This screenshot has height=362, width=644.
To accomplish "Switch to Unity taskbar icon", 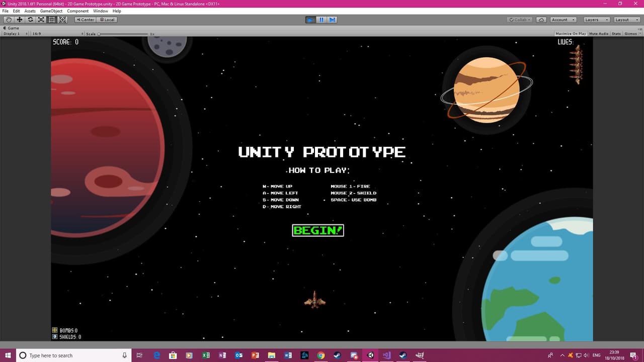I will click(x=370, y=355).
